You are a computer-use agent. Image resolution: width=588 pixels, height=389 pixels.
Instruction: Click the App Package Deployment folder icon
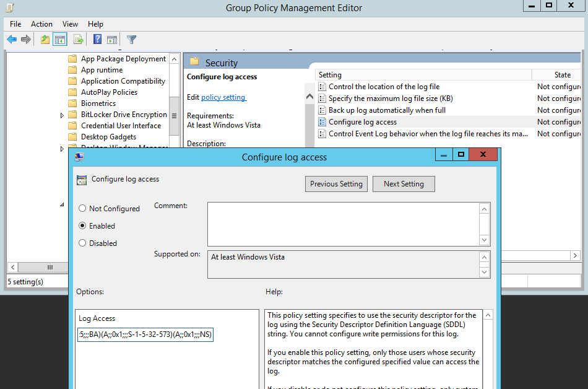tap(72, 58)
